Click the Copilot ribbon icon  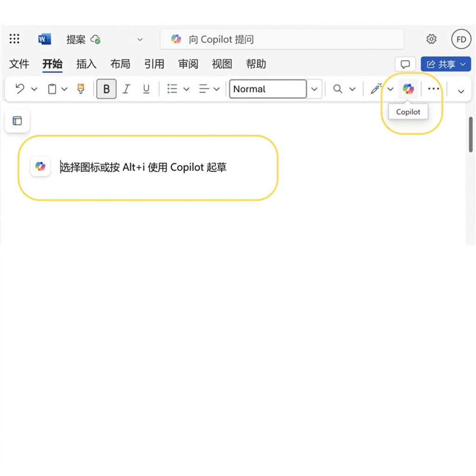pos(408,89)
